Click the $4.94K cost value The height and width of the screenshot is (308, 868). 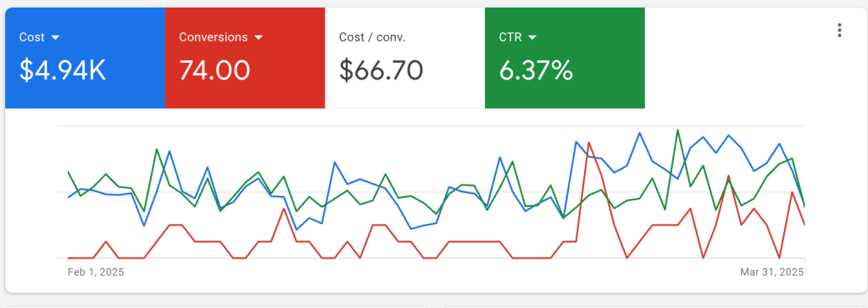click(x=62, y=70)
